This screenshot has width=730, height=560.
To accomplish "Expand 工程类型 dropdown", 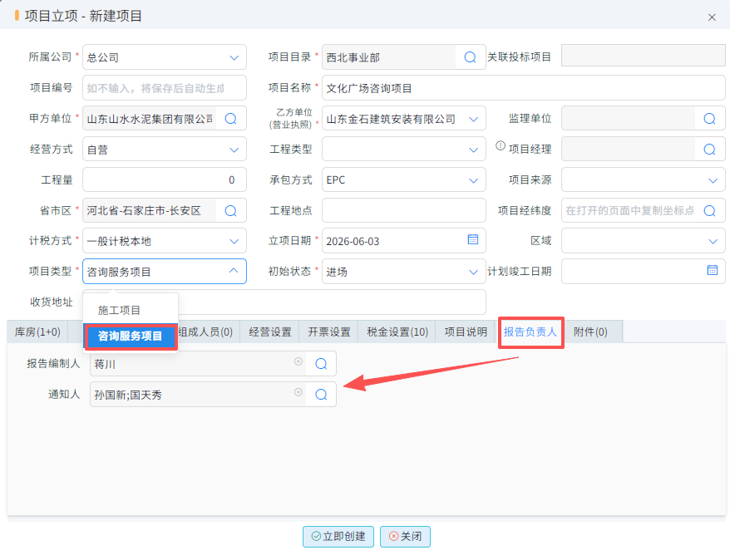I will (x=473, y=150).
